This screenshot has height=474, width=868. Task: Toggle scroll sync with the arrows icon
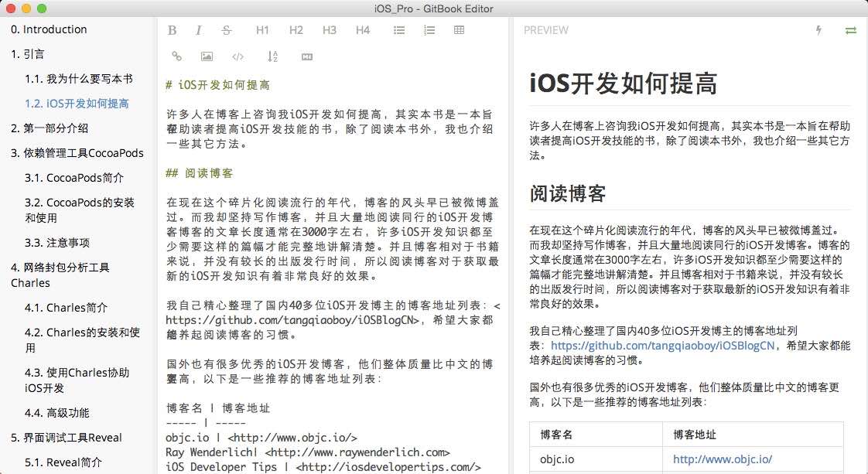tap(851, 30)
